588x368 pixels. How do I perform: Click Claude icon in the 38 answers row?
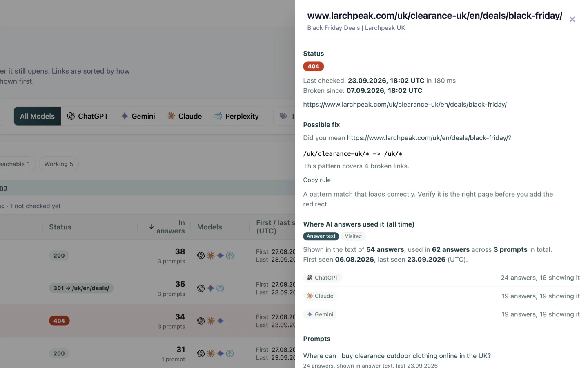[211, 256]
